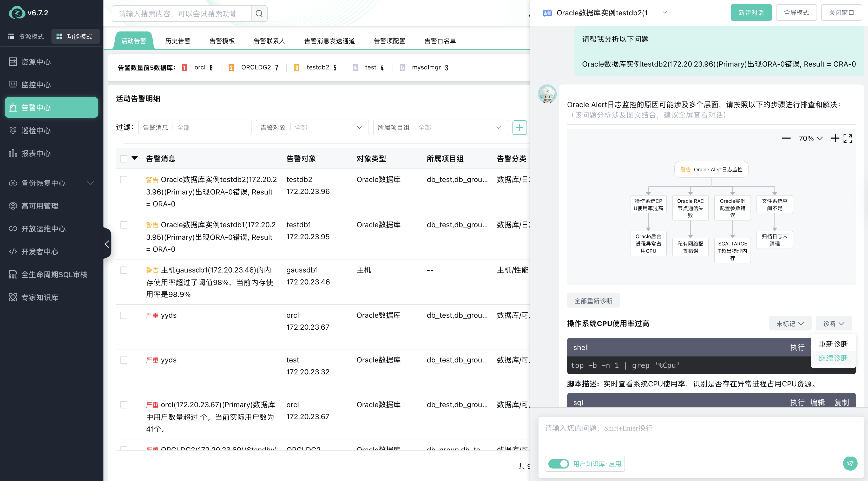Click the zoom out minus control

point(786,138)
